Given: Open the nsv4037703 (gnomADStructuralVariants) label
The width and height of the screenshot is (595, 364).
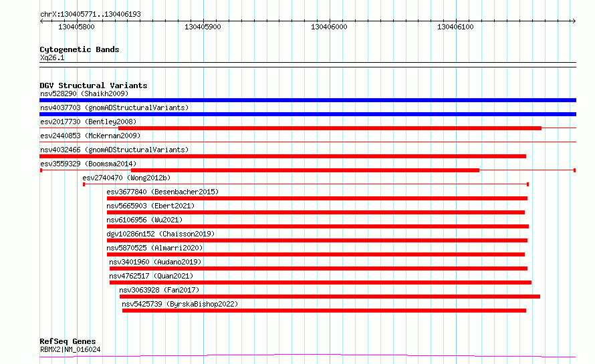Looking at the screenshot, I should tap(114, 108).
